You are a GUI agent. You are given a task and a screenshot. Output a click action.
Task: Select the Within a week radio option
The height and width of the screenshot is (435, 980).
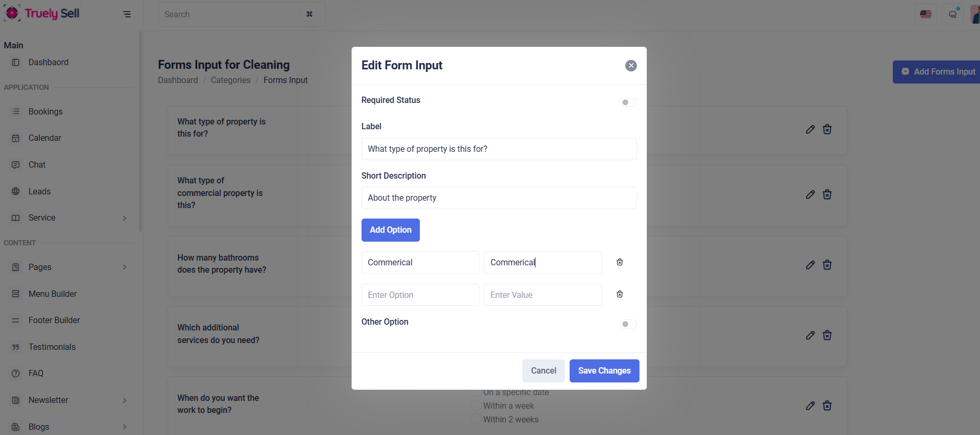(476, 406)
